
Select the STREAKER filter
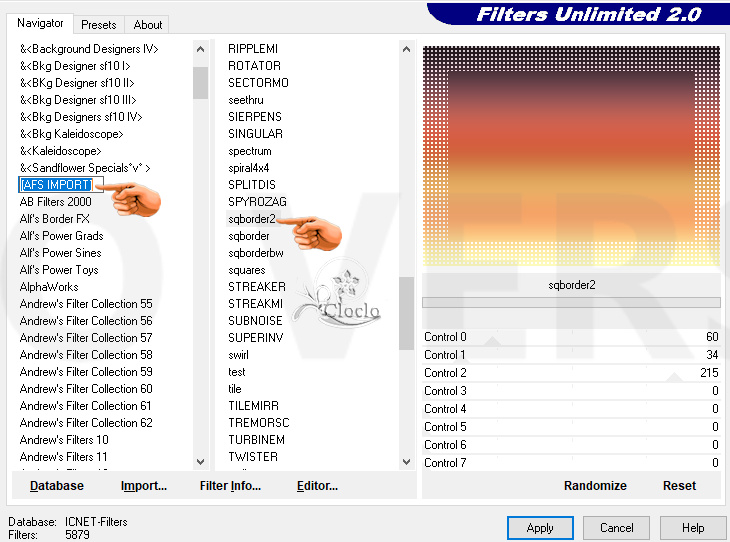click(x=257, y=287)
